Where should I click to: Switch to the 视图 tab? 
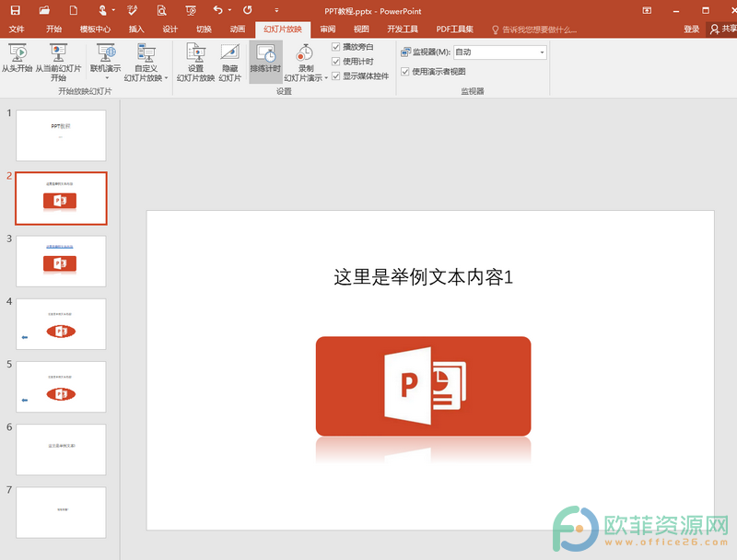tap(361, 29)
